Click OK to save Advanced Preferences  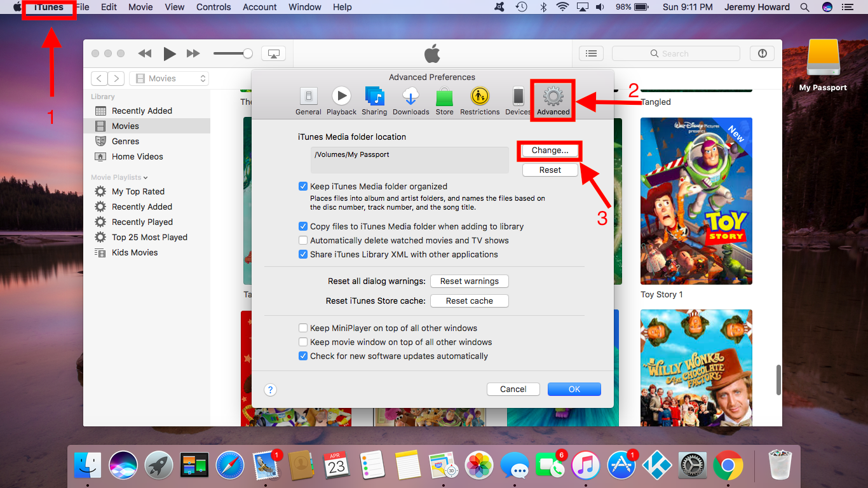(x=574, y=389)
